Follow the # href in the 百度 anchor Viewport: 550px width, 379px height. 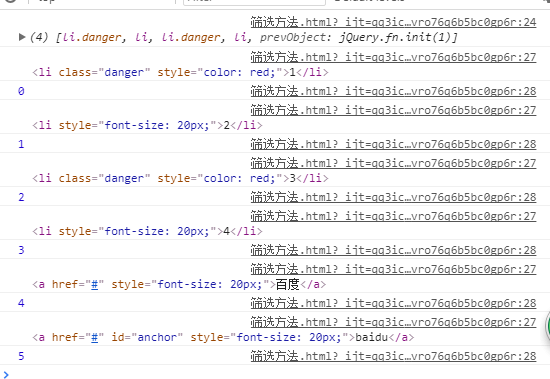coord(94,284)
